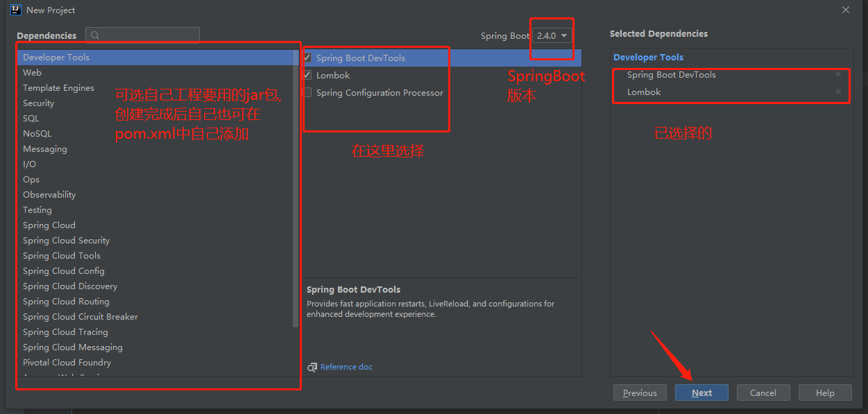Select the NoSQL category
The height and width of the screenshot is (414, 868).
pyautogui.click(x=158, y=133)
